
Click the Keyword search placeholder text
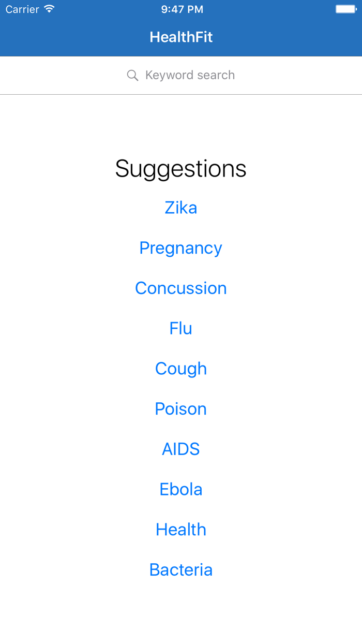point(190,76)
